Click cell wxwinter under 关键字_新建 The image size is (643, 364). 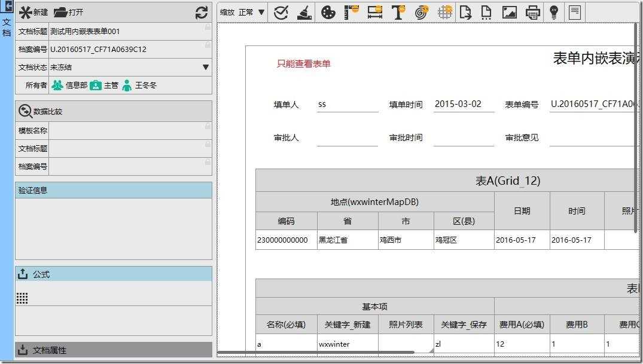pyautogui.click(x=348, y=344)
